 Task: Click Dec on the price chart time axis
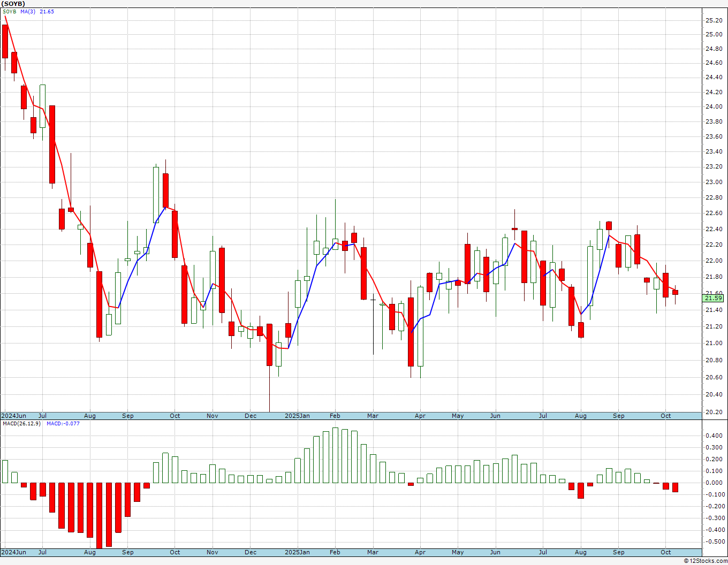pyautogui.click(x=251, y=416)
